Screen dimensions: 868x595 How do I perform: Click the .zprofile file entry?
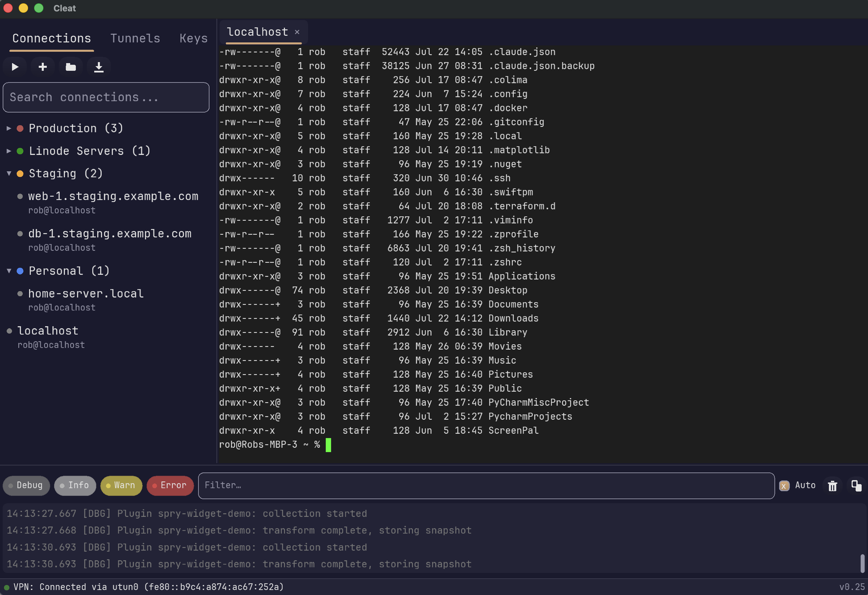(x=513, y=234)
